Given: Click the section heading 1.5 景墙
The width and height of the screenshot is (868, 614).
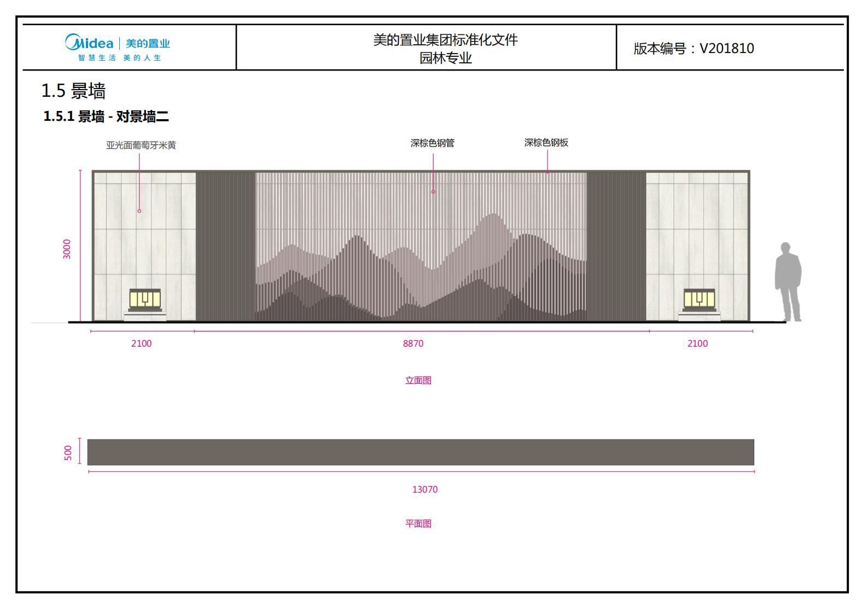Looking at the screenshot, I should click(73, 91).
